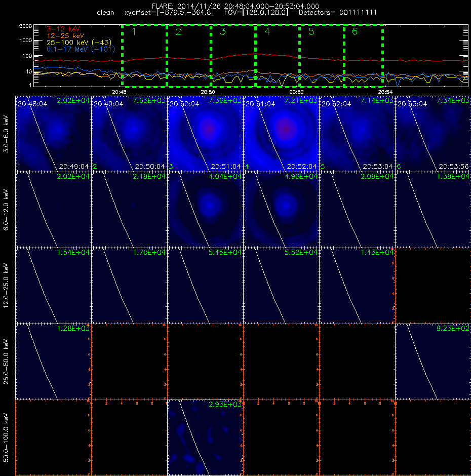Click the 1.54E+04 peak value
The image size is (471, 476).
[73, 252]
